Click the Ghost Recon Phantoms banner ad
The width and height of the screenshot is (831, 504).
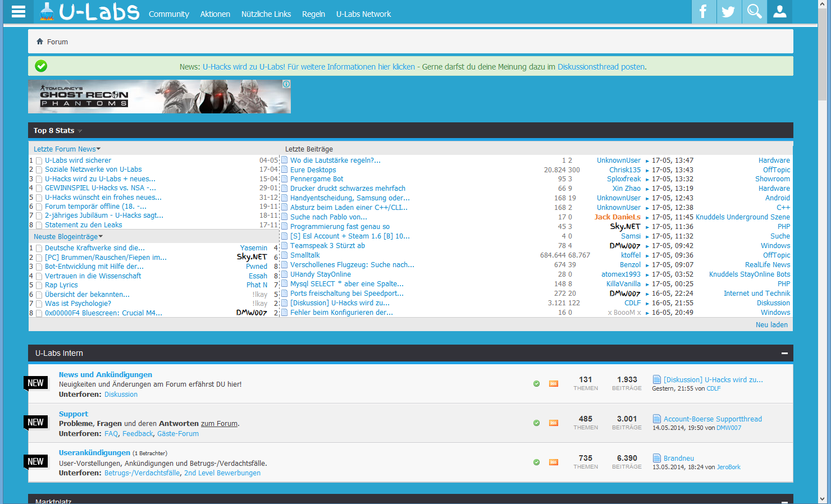click(159, 97)
